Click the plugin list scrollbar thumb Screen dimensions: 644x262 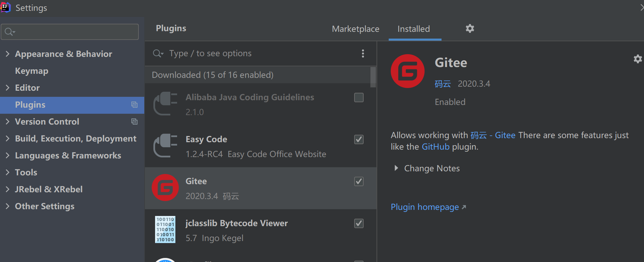tap(373, 77)
